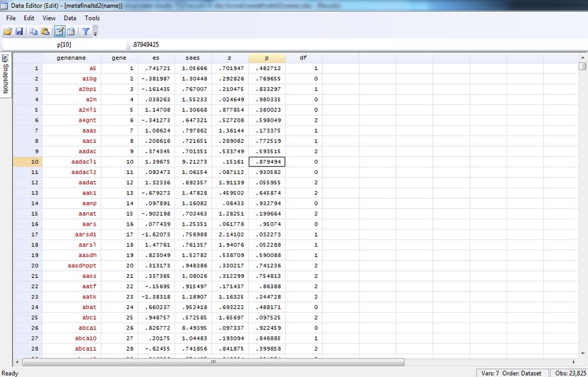
Task: Select the gene column header
Action: click(119, 58)
